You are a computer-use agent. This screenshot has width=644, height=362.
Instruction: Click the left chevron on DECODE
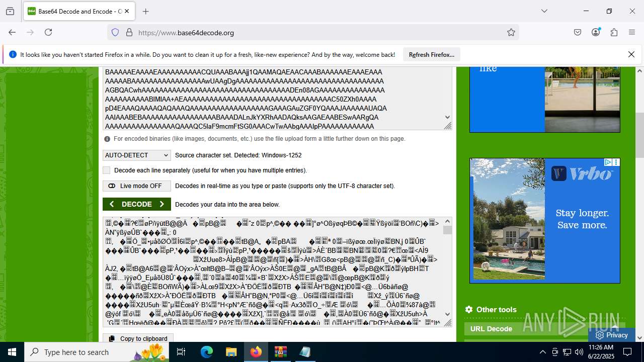coord(112,204)
